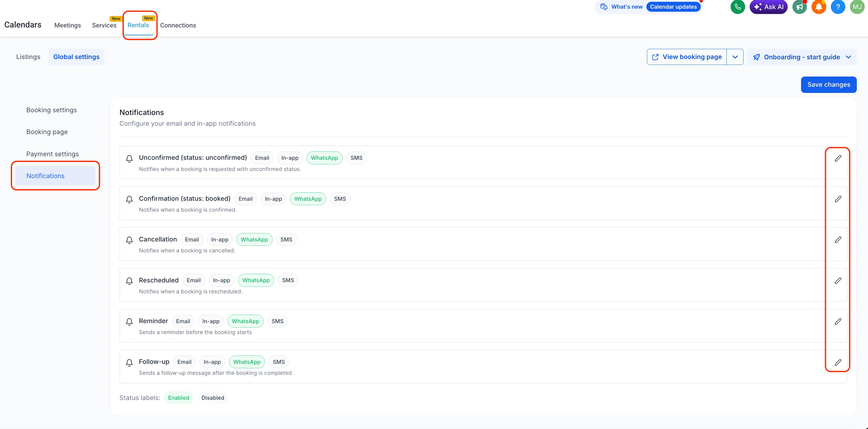This screenshot has height=429, width=868.
Task: Click 'Sends a reminder before the booking starts'
Action: coord(195,332)
